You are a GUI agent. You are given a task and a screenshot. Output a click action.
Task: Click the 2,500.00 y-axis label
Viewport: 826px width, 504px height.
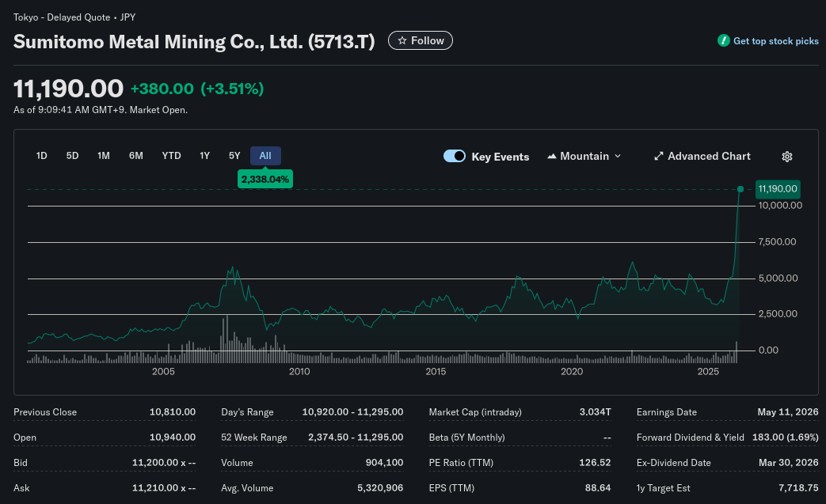pyautogui.click(x=778, y=314)
